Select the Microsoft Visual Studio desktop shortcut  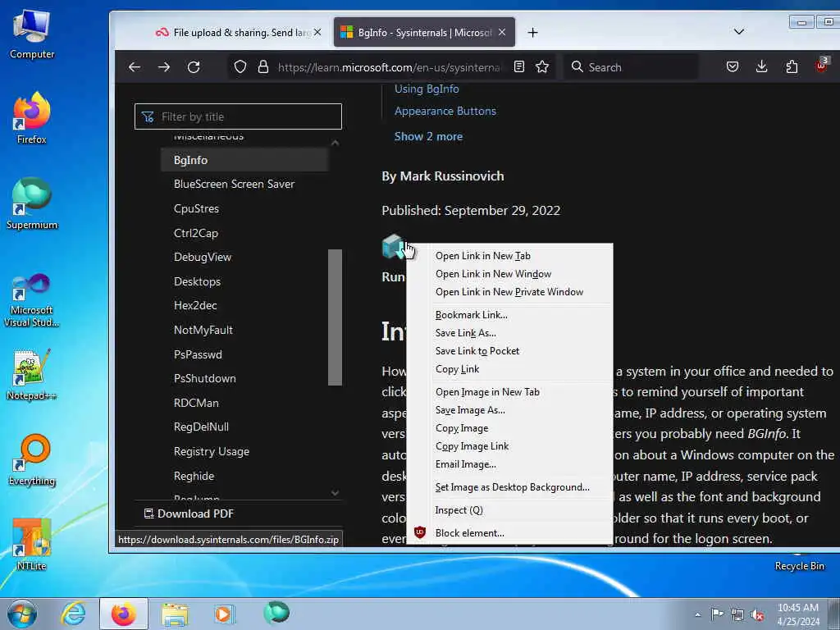pyautogui.click(x=32, y=300)
